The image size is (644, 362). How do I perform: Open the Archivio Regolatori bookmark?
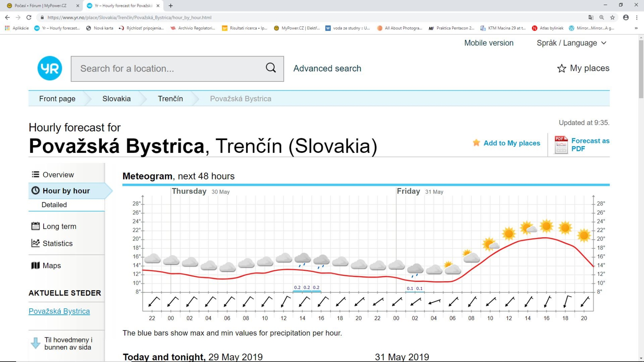(x=193, y=28)
